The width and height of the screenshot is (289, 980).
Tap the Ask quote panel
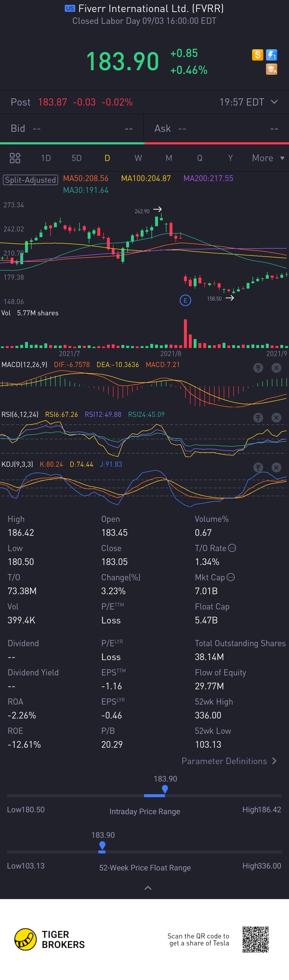coord(216,129)
